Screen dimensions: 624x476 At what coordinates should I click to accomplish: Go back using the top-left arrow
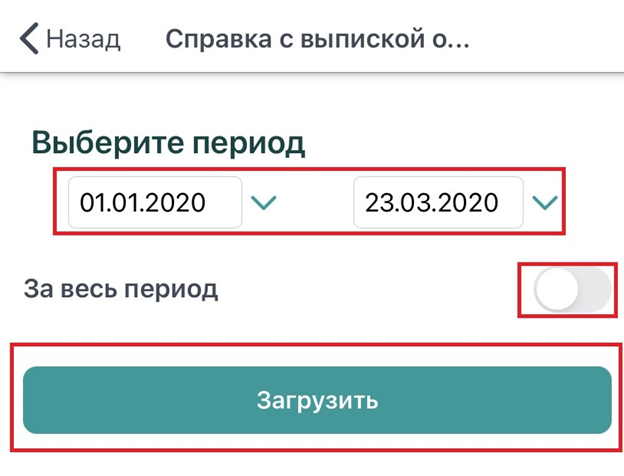(27, 39)
